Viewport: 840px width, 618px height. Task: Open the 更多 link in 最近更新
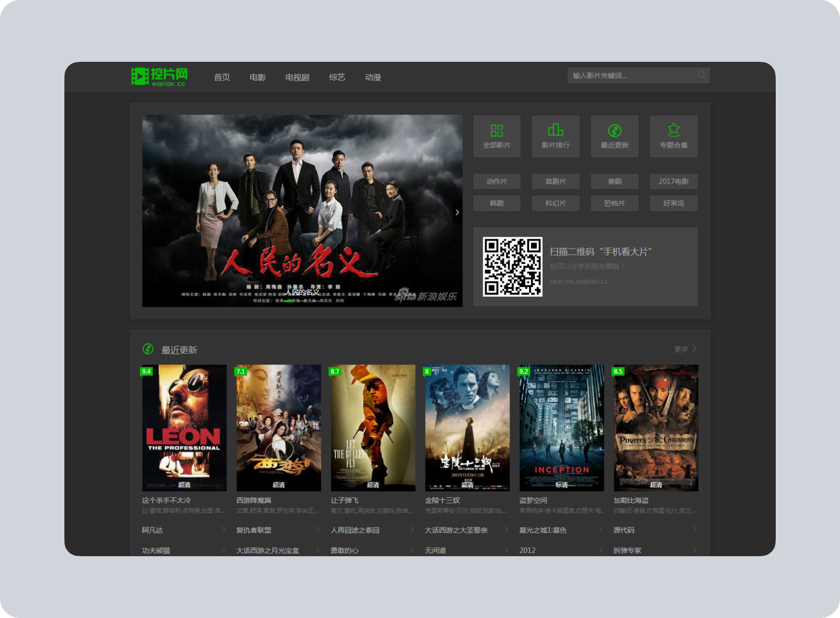(685, 349)
